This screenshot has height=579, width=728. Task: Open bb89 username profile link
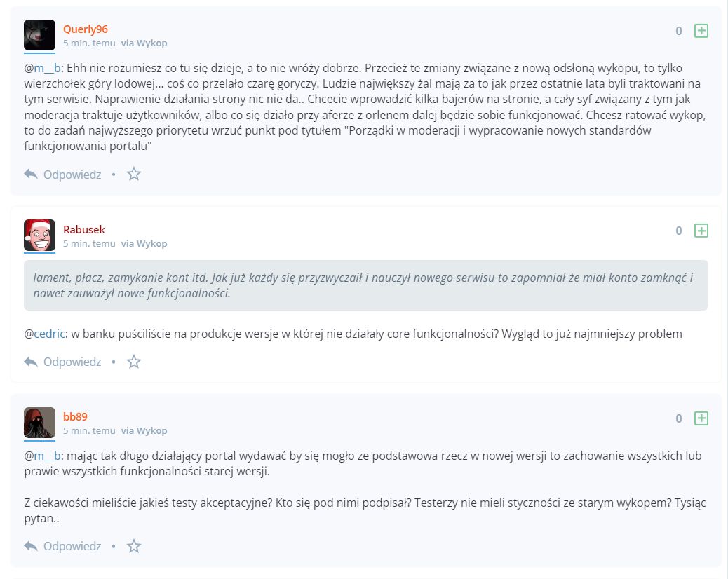(75, 416)
